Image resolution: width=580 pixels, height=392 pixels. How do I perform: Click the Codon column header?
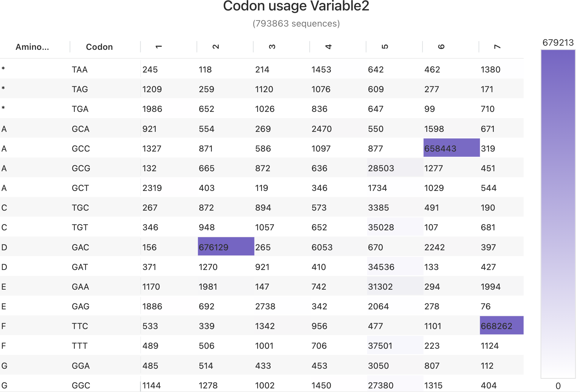point(99,47)
